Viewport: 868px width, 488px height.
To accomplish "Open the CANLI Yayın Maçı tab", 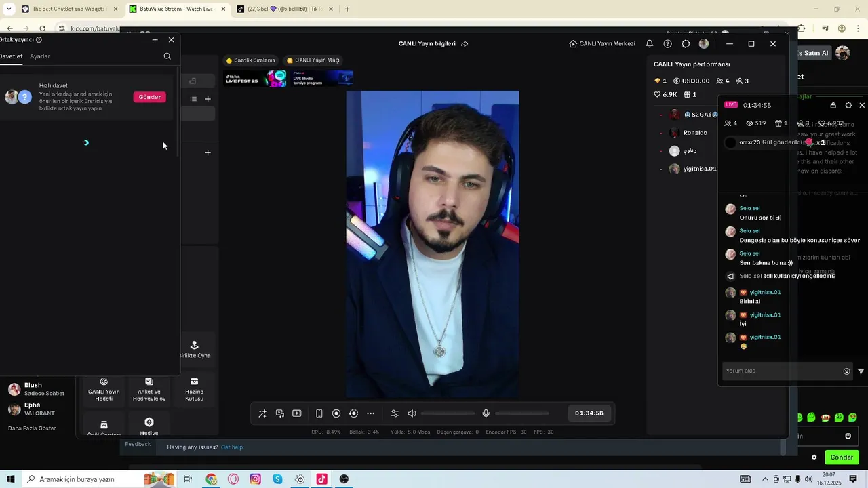I will pos(313,60).
